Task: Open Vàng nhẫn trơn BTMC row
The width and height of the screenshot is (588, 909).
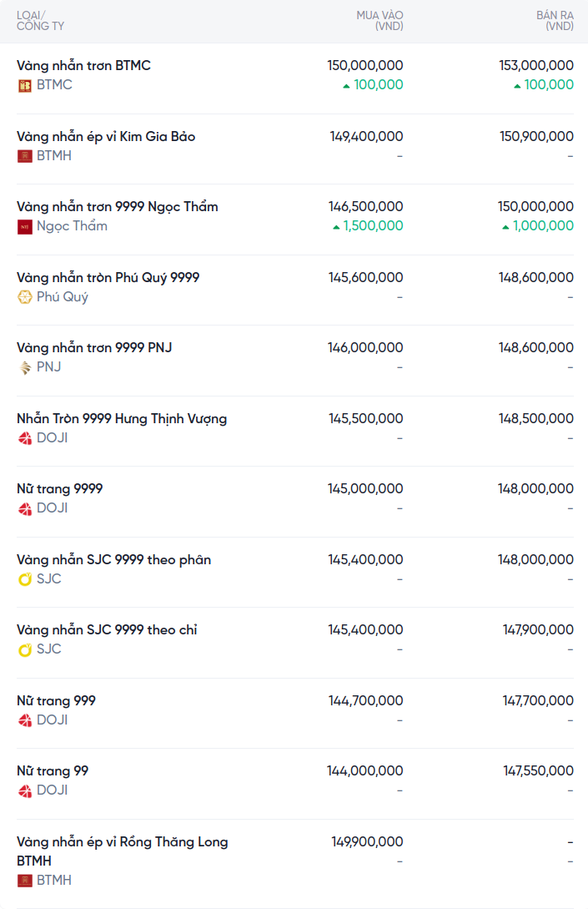Action: (83, 65)
